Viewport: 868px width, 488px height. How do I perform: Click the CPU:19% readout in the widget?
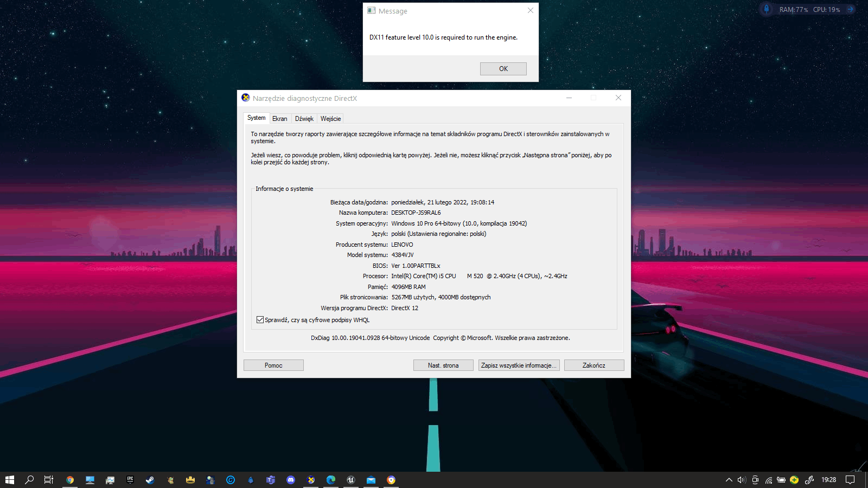point(827,10)
